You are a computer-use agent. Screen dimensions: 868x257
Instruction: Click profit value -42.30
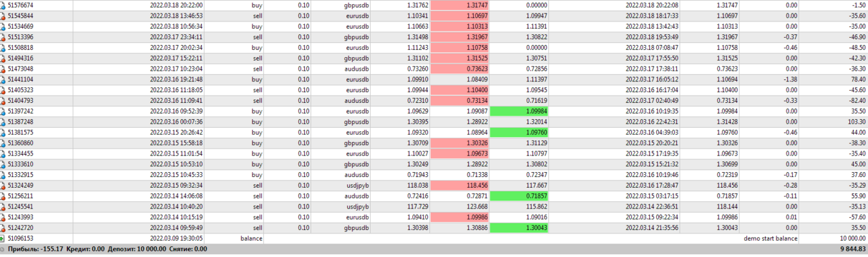pyautogui.click(x=857, y=59)
